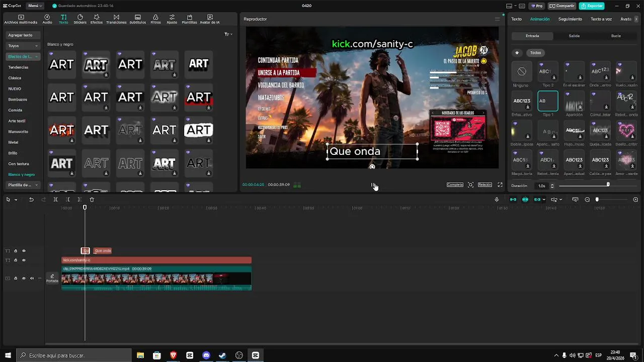Toggle auto snapping in timeline

525,200
